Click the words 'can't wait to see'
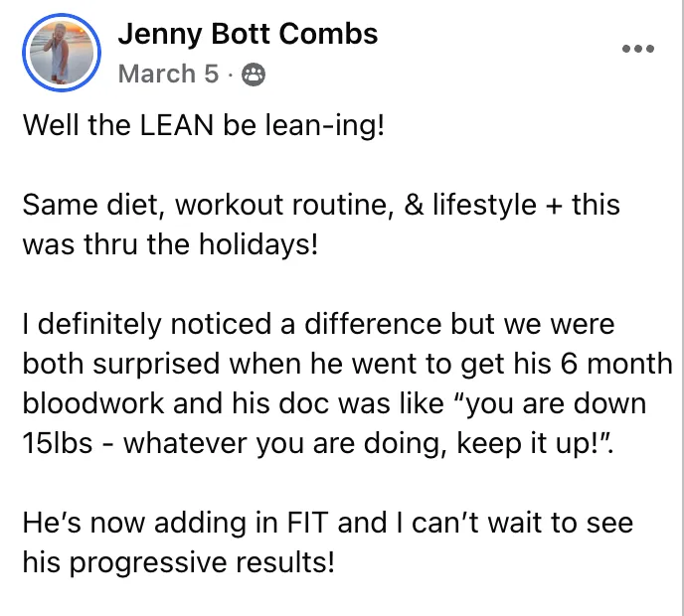 pyautogui.click(x=522, y=523)
